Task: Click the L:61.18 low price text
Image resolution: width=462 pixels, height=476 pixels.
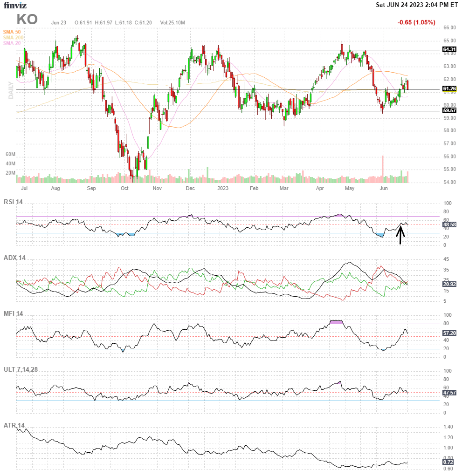Action: click(x=124, y=22)
